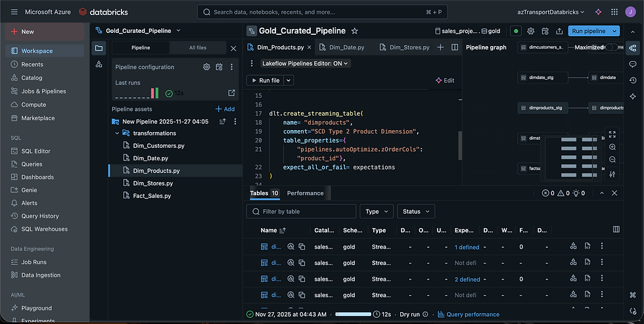Viewport: 644px width, 324px height.
Task: Open the schedule icon in Pipeline configuration
Action: pyautogui.click(x=219, y=67)
